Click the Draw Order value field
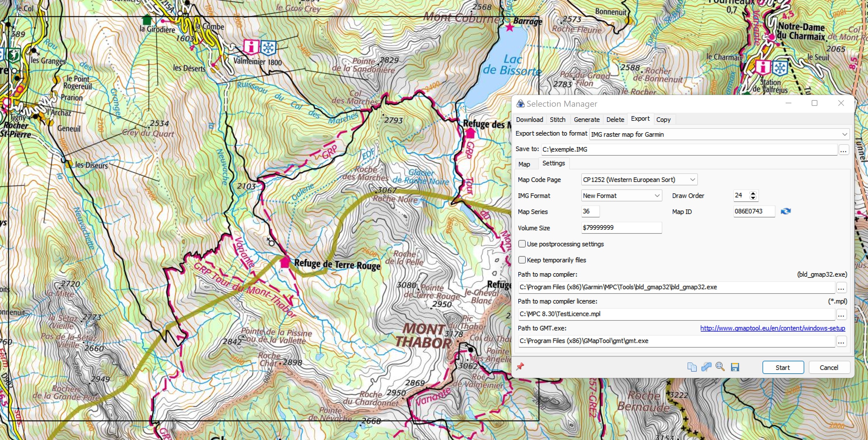868x440 pixels. pos(741,196)
